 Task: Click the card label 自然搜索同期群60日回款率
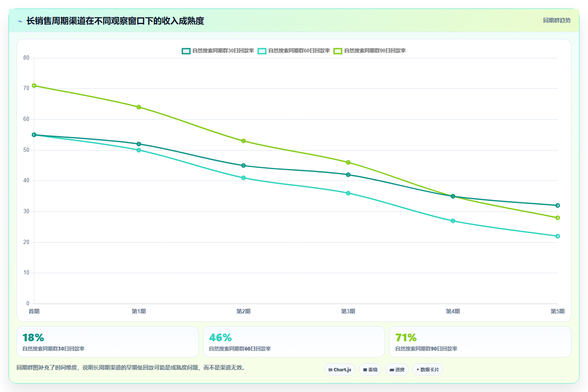coord(240,349)
